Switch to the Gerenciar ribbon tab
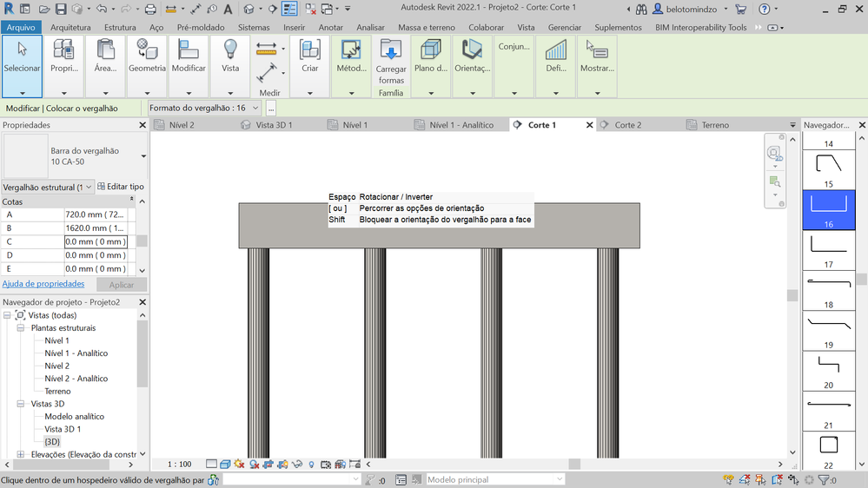Screen dimensions: 868x488 pyautogui.click(x=565, y=27)
